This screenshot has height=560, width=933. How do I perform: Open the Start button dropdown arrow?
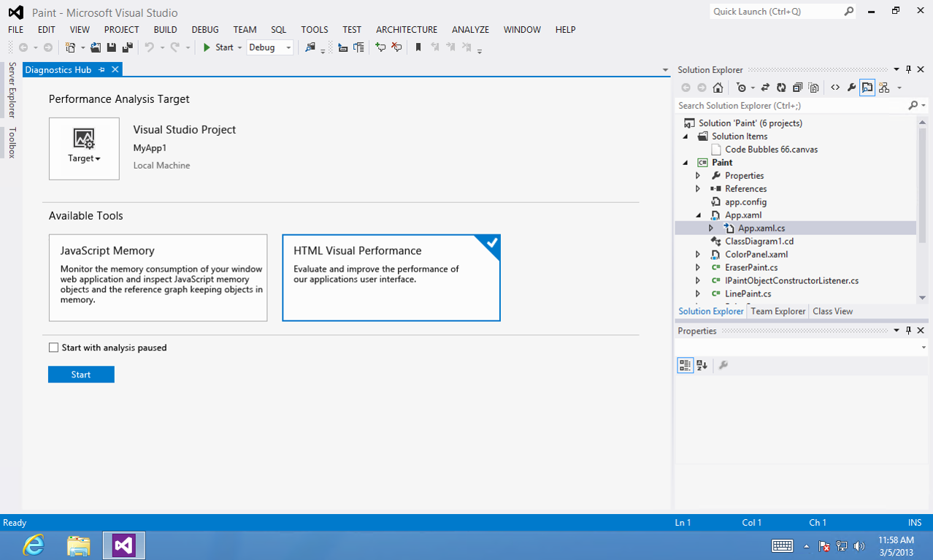pyautogui.click(x=239, y=47)
